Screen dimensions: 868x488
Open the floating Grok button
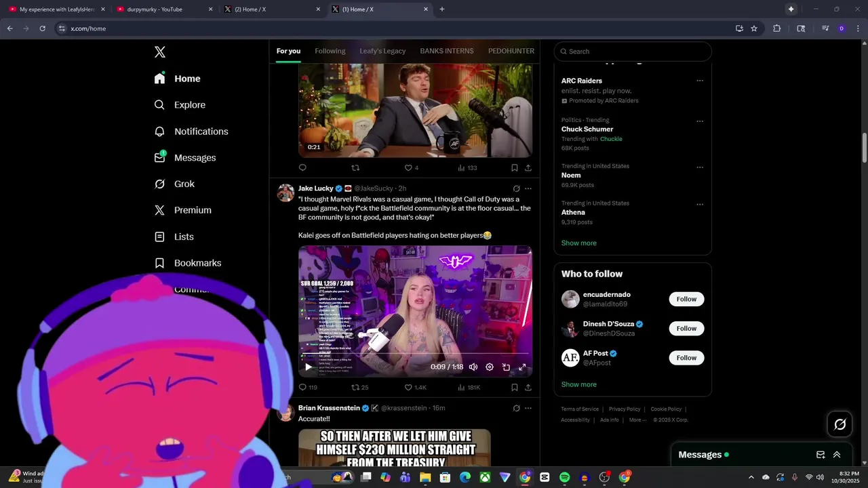pos(840,424)
